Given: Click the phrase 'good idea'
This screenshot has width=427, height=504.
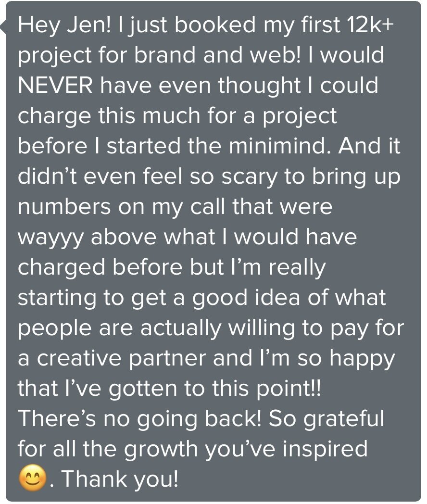Looking at the screenshot, I should [x=246, y=298].
